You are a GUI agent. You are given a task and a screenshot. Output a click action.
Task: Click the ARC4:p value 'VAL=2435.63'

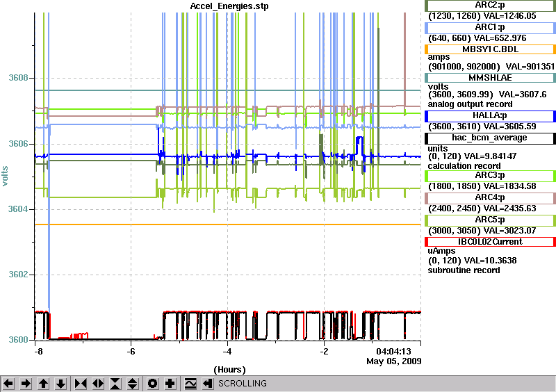pos(510,209)
